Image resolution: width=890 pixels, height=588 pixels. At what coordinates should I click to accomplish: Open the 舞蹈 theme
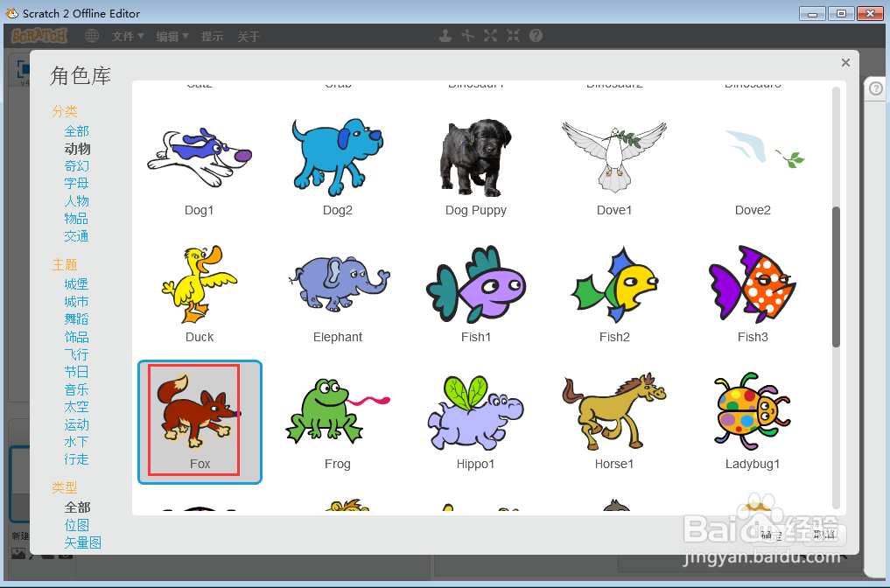point(77,319)
